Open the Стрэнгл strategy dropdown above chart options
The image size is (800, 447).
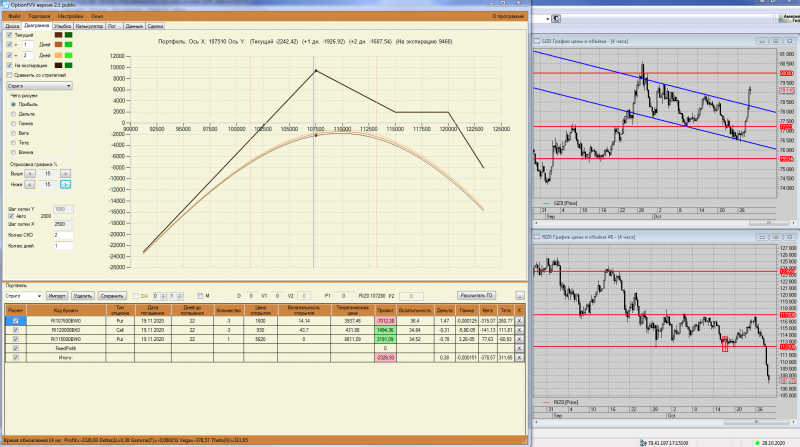pos(39,86)
